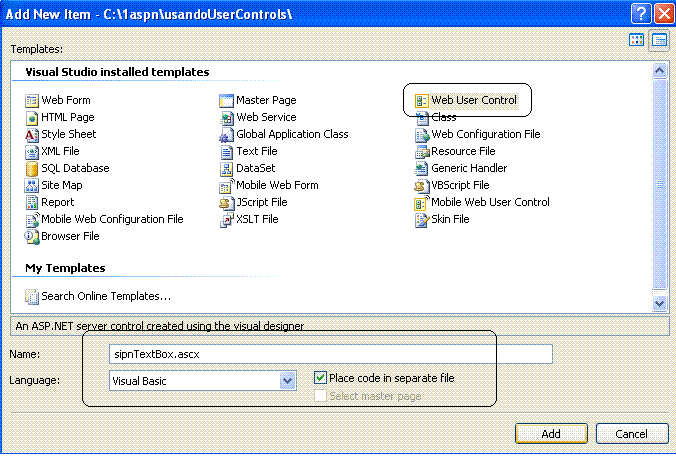Choose the SQL Database cylinder icon

tap(31, 169)
